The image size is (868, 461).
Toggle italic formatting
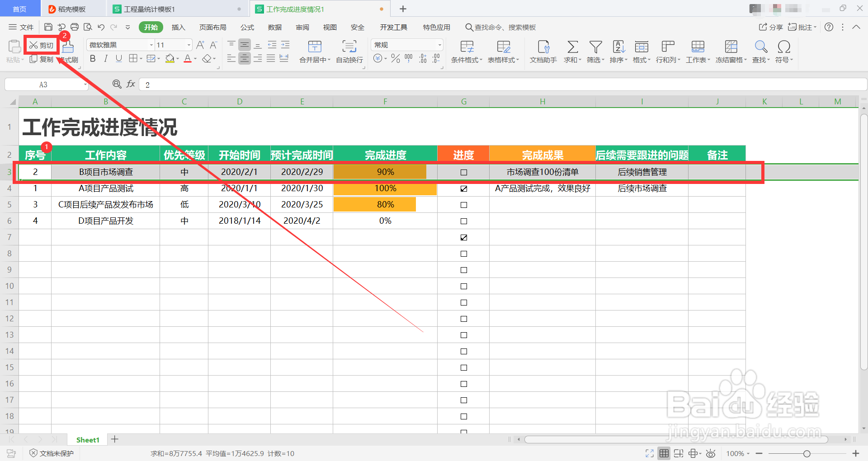tap(106, 58)
